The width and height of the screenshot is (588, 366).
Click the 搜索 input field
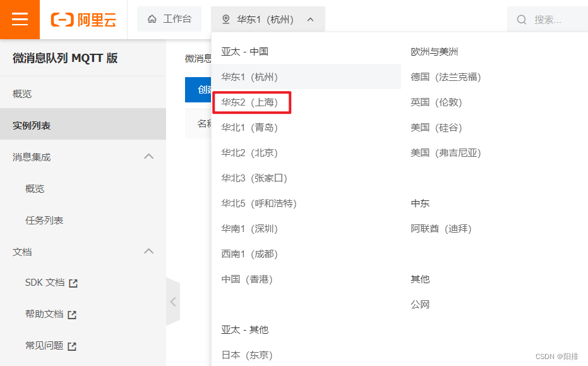tap(553, 19)
